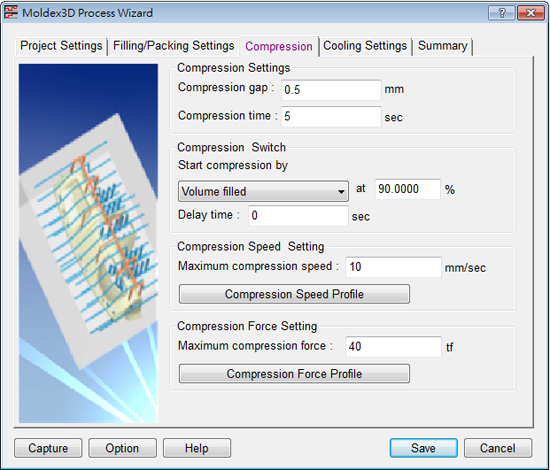Open the Compression Speed Profile
This screenshot has height=470, width=550.
[x=294, y=294]
